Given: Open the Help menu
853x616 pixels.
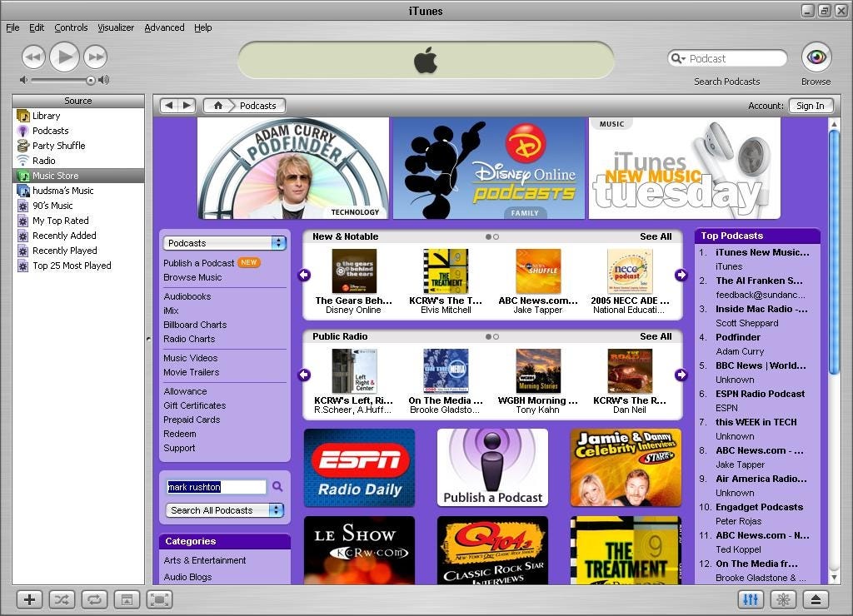Looking at the screenshot, I should point(203,27).
